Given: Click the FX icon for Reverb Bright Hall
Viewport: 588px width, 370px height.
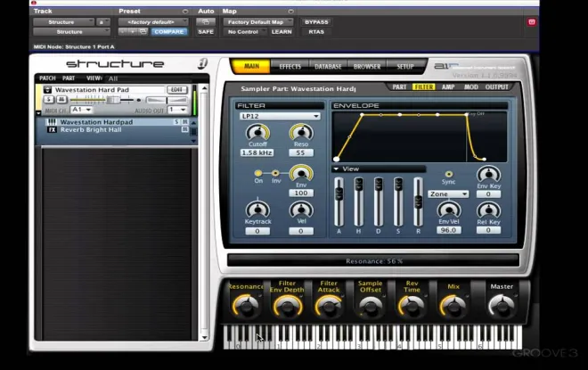Looking at the screenshot, I should 52,130.
